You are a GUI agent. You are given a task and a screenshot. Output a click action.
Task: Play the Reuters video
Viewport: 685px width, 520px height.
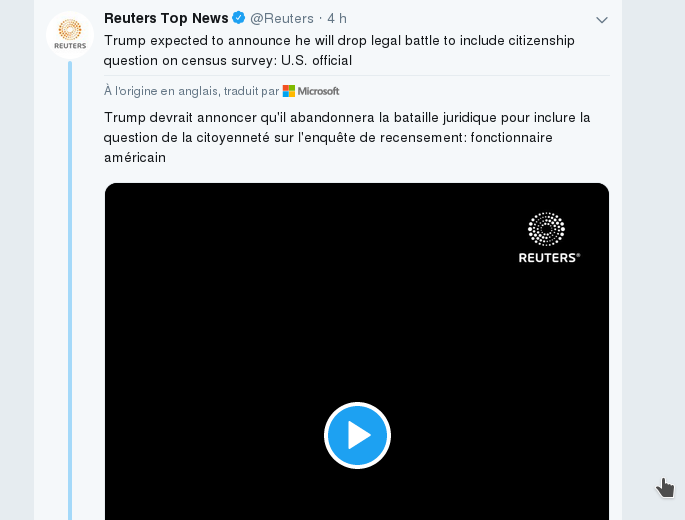(357, 435)
